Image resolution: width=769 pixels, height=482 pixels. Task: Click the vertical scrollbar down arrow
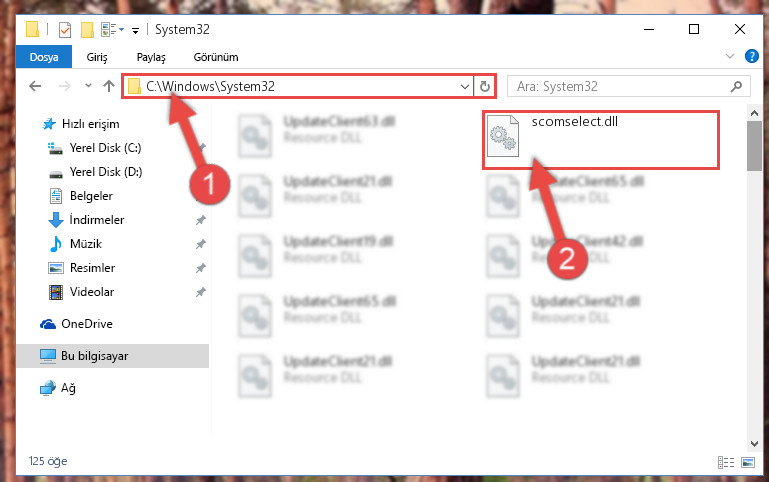[x=754, y=444]
